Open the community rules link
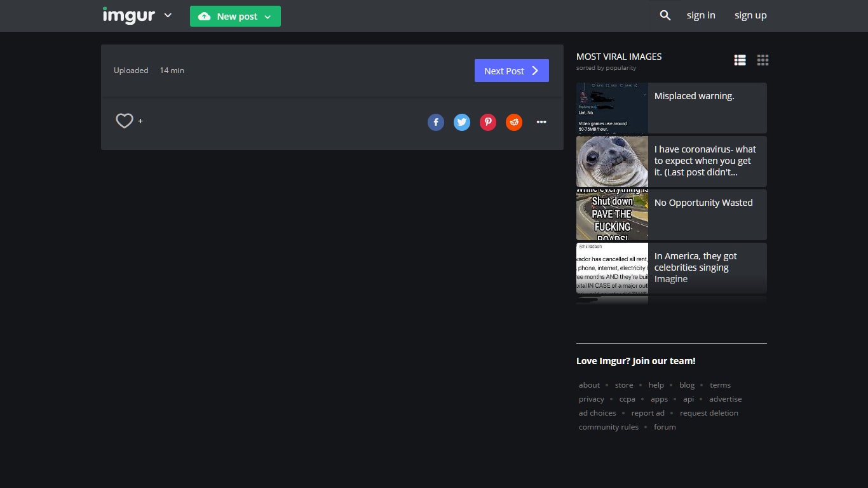This screenshot has width=868, height=488. [x=608, y=427]
